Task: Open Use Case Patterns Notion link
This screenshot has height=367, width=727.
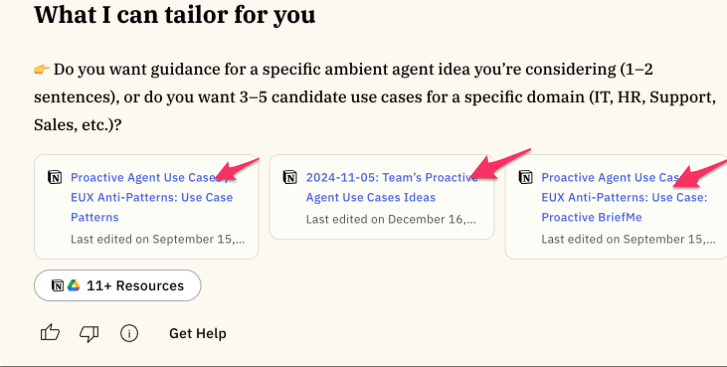Action: point(152,197)
